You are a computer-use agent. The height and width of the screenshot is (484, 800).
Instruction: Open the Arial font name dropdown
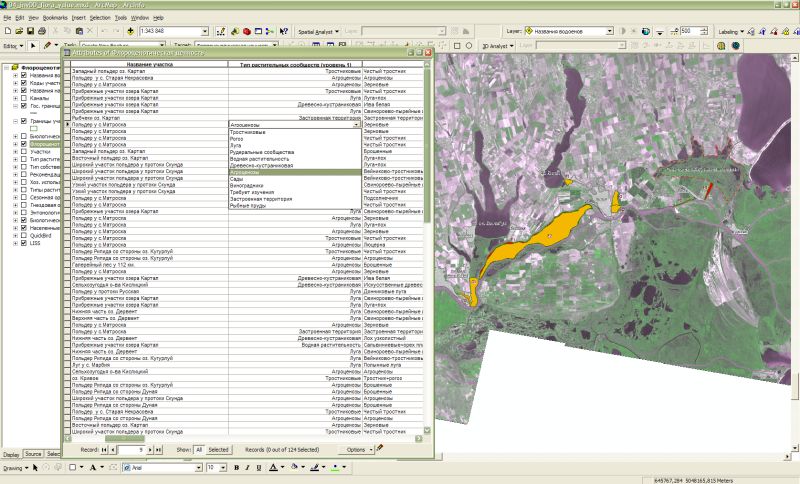(x=197, y=467)
